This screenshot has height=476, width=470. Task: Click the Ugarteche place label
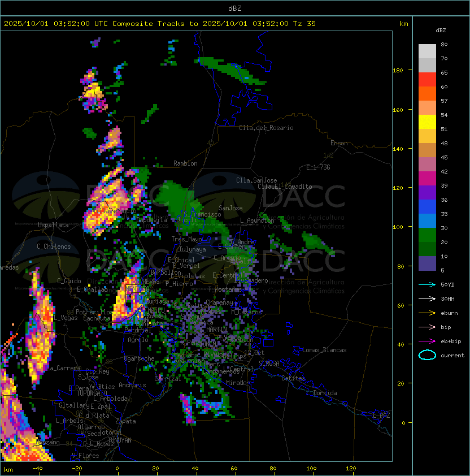(x=140, y=358)
